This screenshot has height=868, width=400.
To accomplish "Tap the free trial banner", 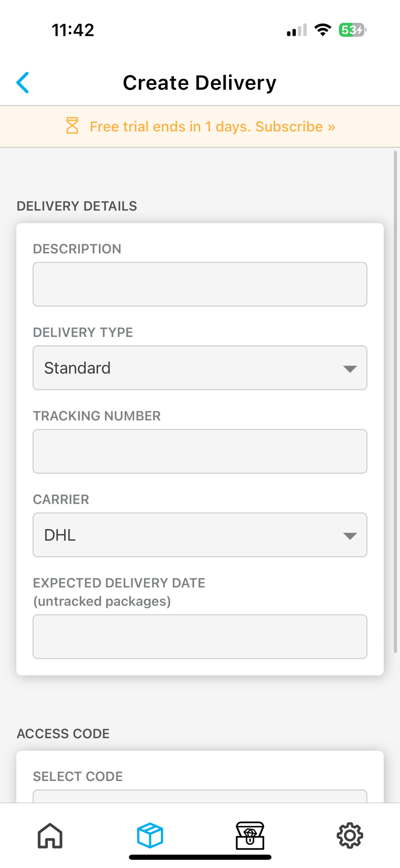I will [200, 127].
